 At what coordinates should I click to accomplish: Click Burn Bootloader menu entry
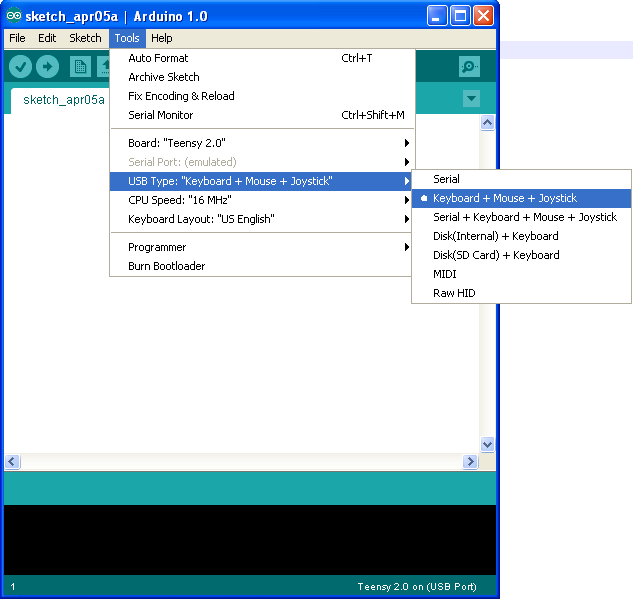pyautogui.click(x=261, y=266)
